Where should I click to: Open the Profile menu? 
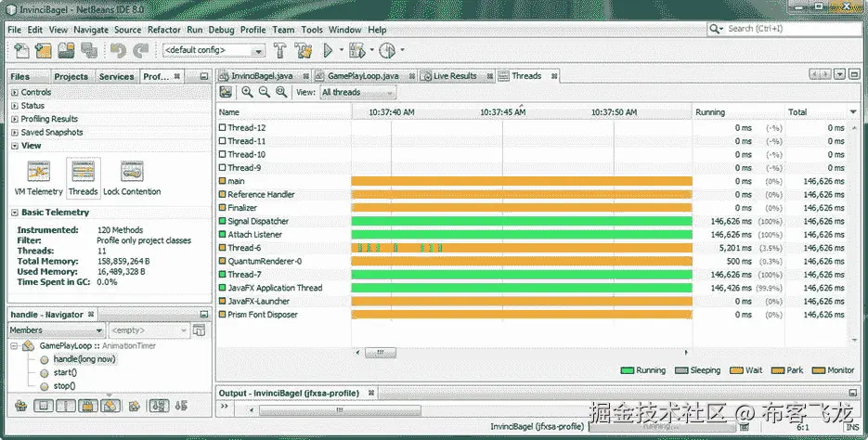click(x=253, y=30)
